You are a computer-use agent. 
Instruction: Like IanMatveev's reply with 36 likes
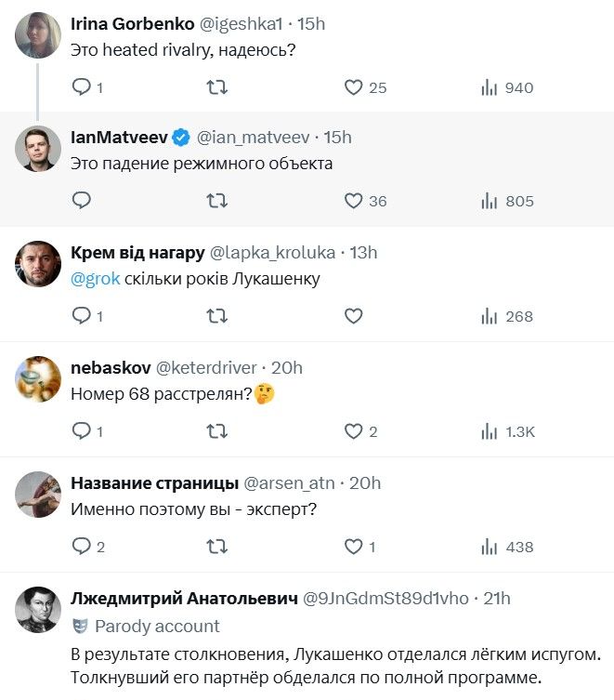354,201
